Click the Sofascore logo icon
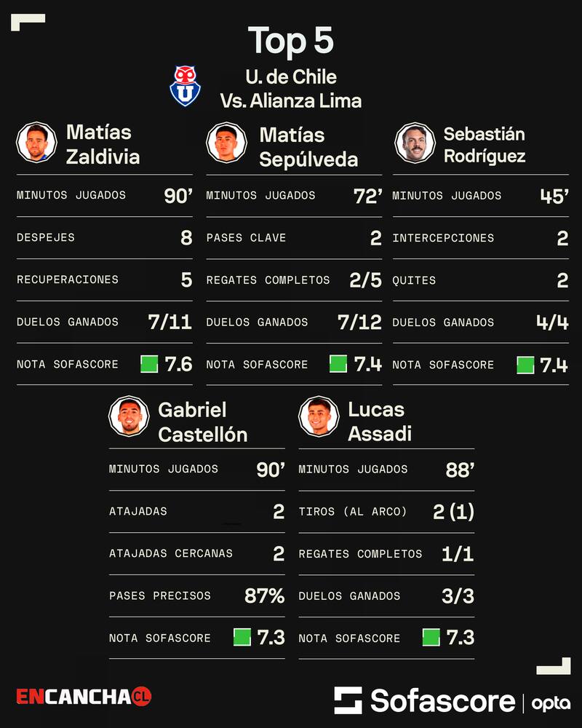The height and width of the screenshot is (728, 582). 348,700
